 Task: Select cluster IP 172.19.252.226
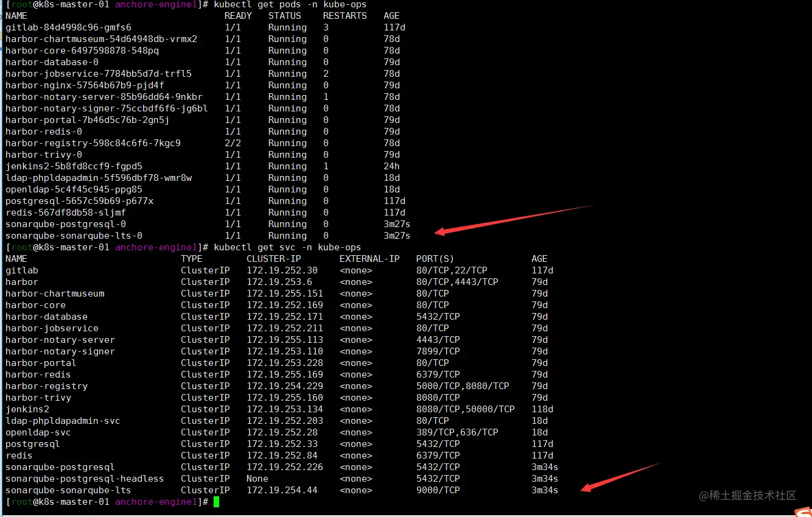[x=285, y=467]
